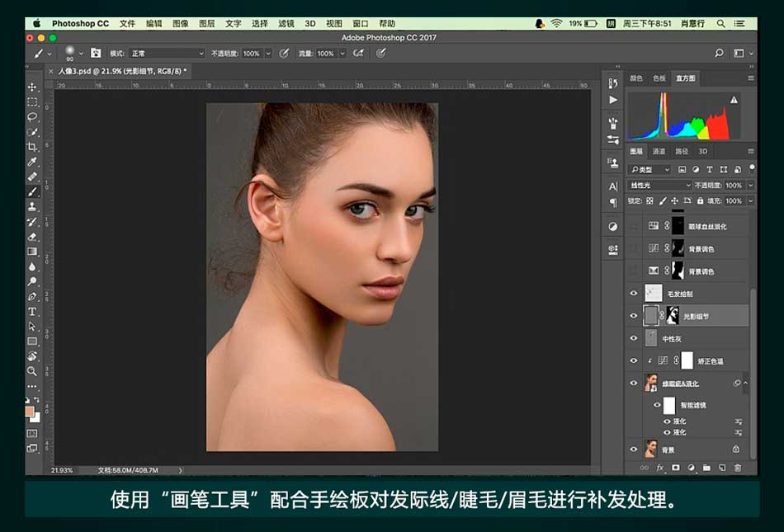The height and width of the screenshot is (532, 784).
Task: Select the Zoom tool in toolbar
Action: tap(32, 371)
